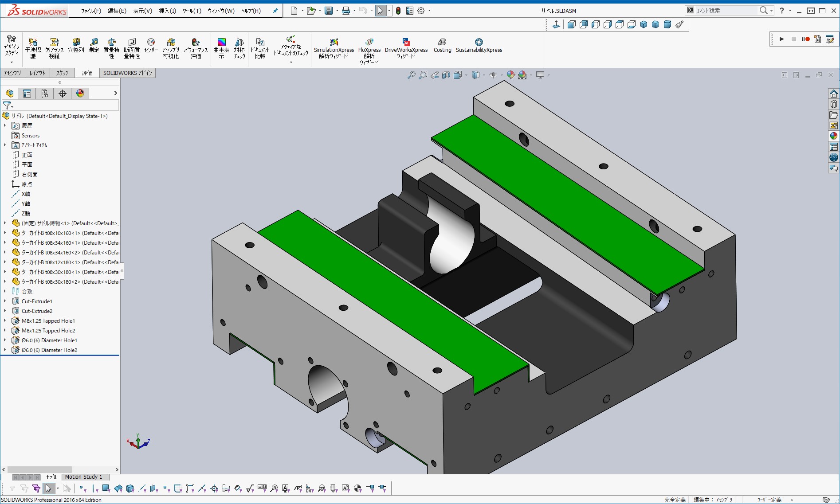Click the Play macro button
The height and width of the screenshot is (504, 840).
click(x=781, y=39)
